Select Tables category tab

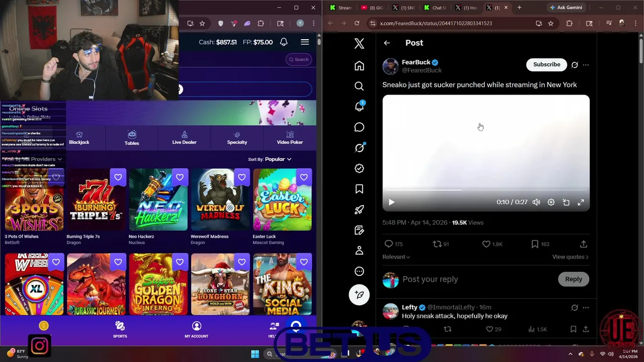pos(132,138)
